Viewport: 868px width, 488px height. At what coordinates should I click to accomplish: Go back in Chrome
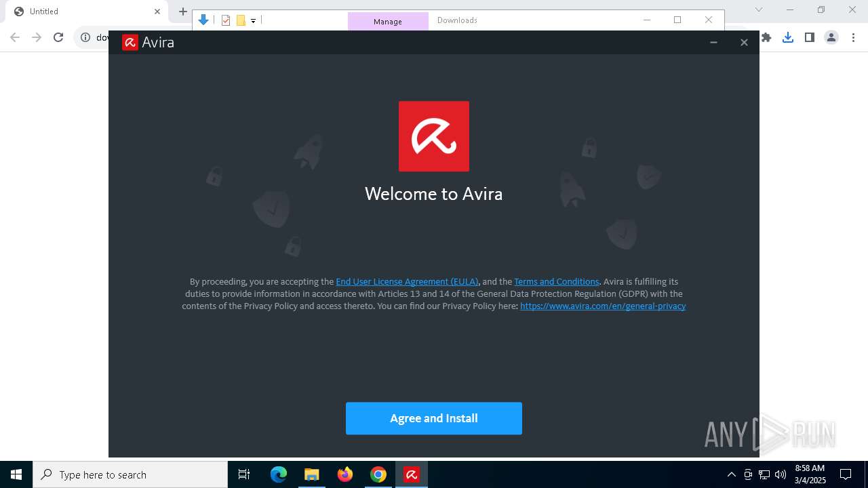(15, 37)
